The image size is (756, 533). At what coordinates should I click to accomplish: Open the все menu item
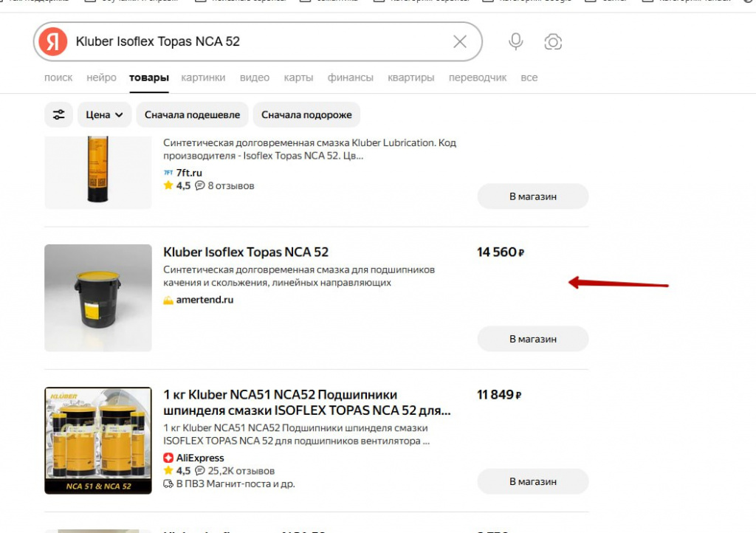[529, 78]
